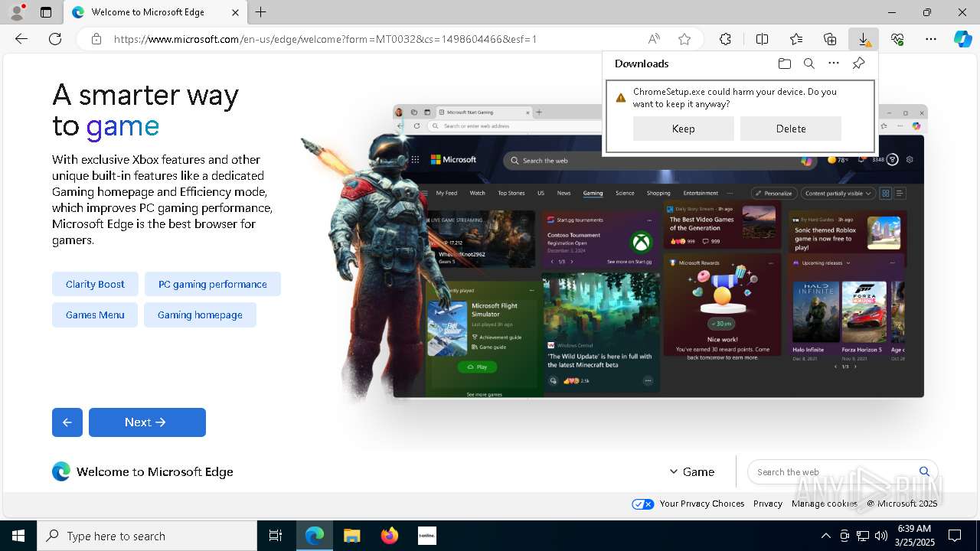This screenshot has height=551, width=980.
Task: Select Clarity Boost chip
Action: [x=95, y=284]
